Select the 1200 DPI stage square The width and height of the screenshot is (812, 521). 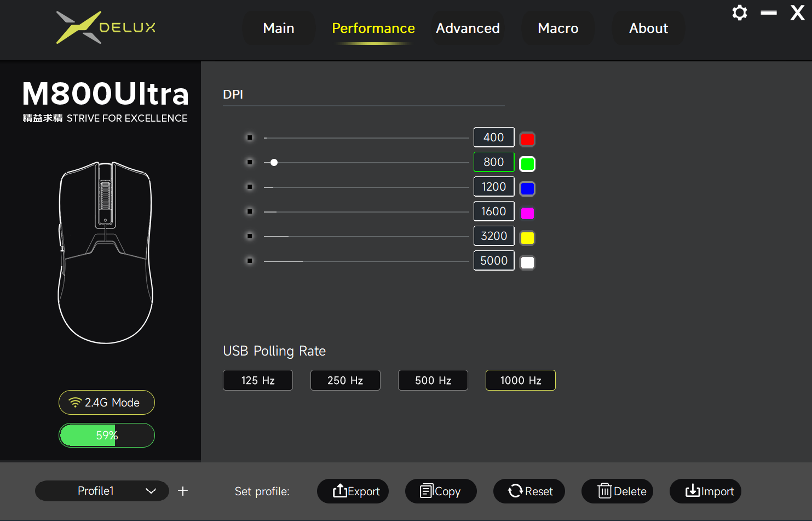point(250,187)
